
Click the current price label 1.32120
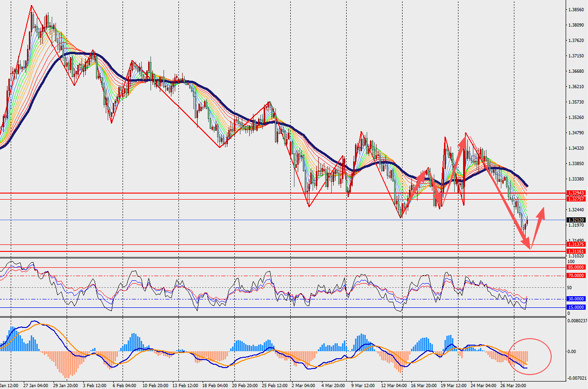[576, 220]
